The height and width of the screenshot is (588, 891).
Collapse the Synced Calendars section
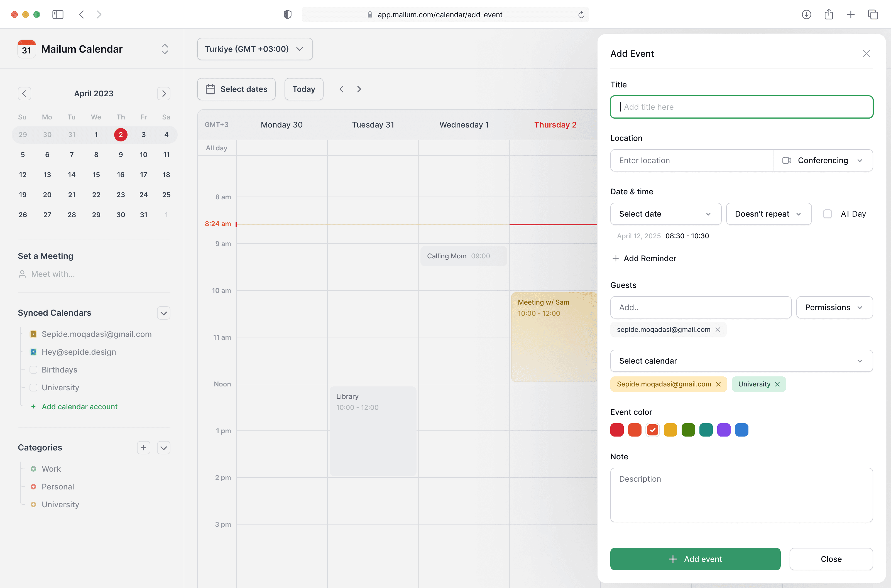tap(163, 313)
